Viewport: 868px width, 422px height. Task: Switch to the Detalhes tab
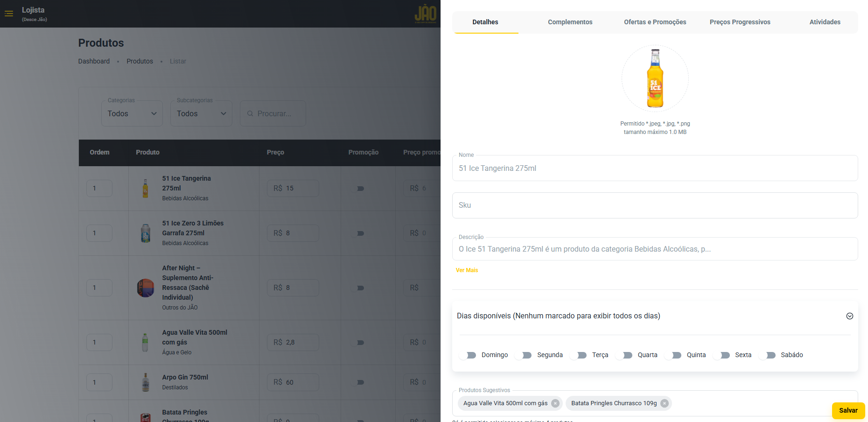click(x=485, y=22)
